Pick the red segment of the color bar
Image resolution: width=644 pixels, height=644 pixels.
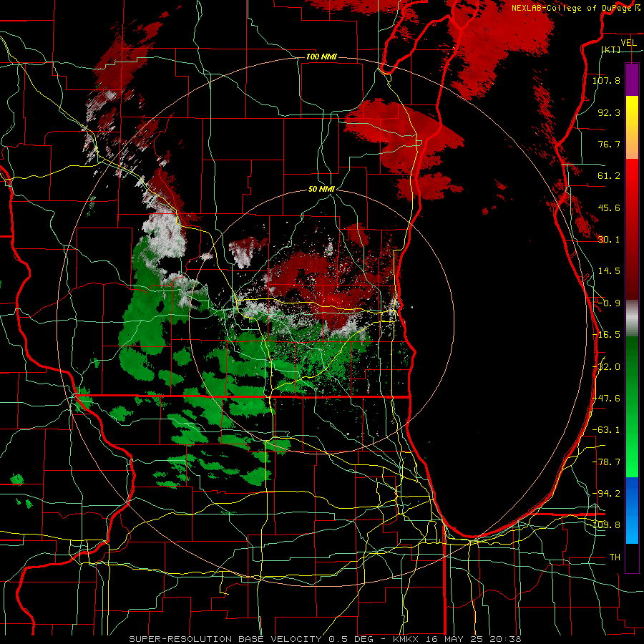pos(632,229)
